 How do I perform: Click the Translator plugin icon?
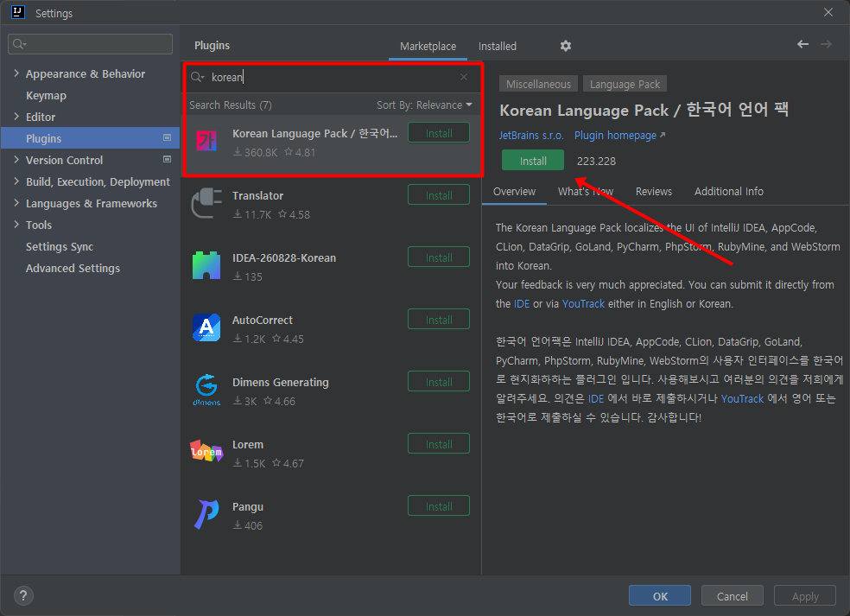[x=206, y=203]
